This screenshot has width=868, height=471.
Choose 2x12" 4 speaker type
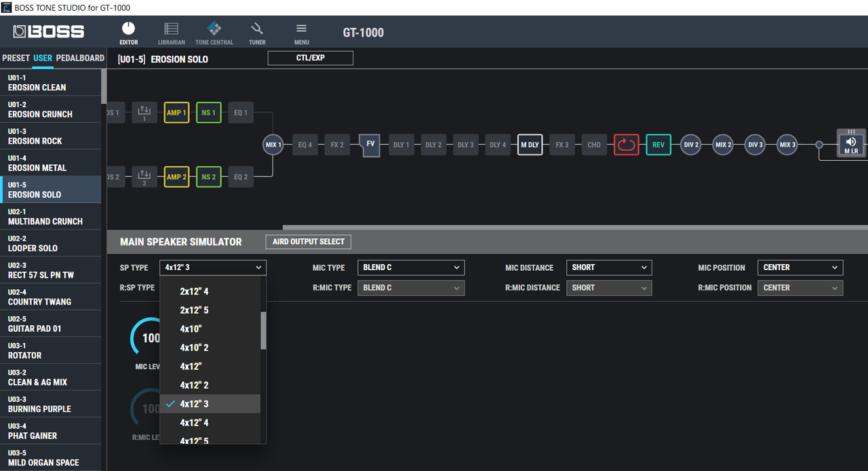coord(210,291)
